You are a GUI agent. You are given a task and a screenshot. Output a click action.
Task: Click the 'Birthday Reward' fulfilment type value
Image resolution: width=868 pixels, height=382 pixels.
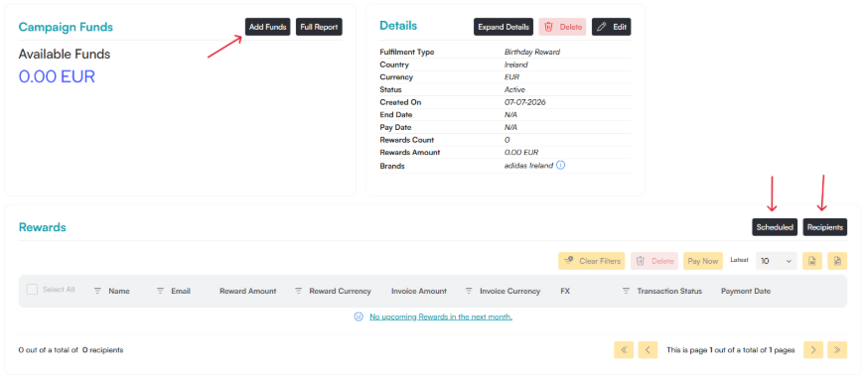532,52
